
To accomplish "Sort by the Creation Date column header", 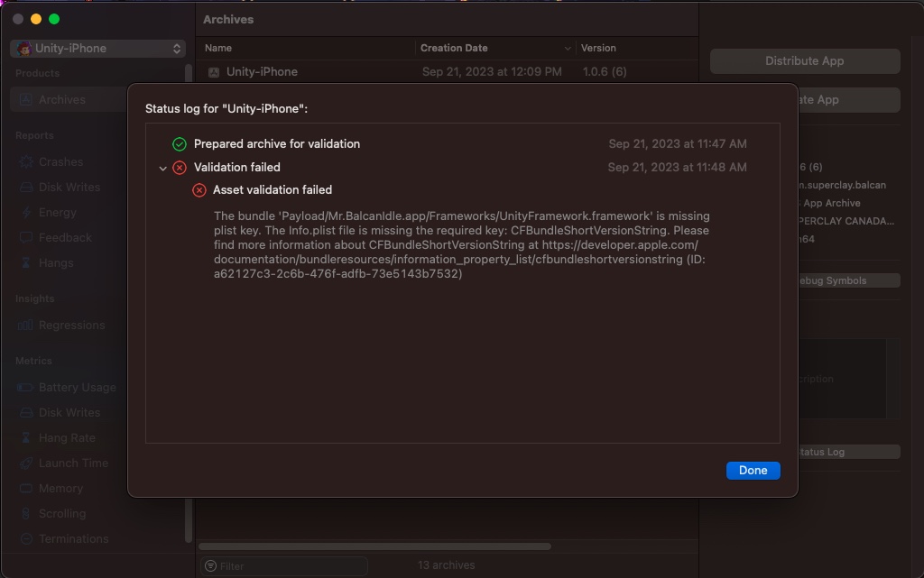I will [x=454, y=49].
